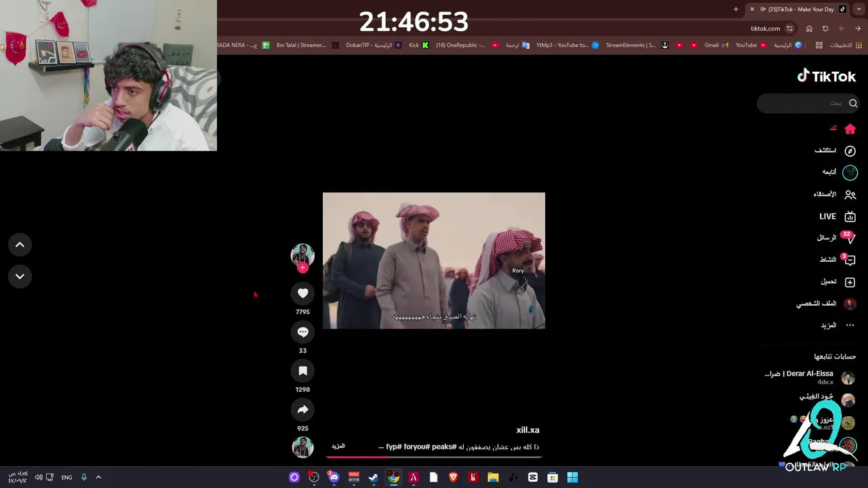Open Upload (تحميل) page
The image size is (868, 488).
[838, 281]
